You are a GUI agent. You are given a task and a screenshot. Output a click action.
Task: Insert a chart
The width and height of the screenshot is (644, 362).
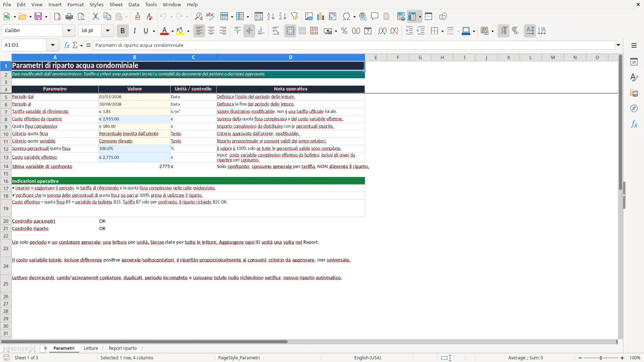click(x=321, y=17)
